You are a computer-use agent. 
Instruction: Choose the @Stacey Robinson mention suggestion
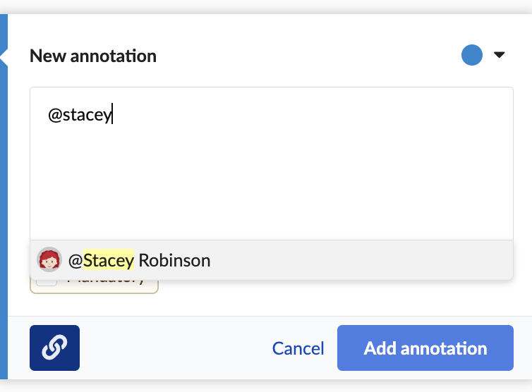pyautogui.click(x=272, y=260)
